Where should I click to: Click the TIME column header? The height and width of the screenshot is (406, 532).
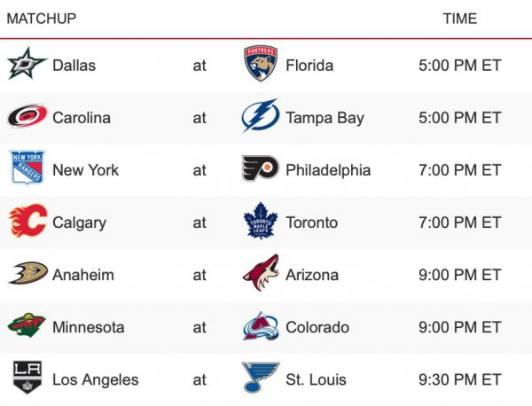(459, 19)
